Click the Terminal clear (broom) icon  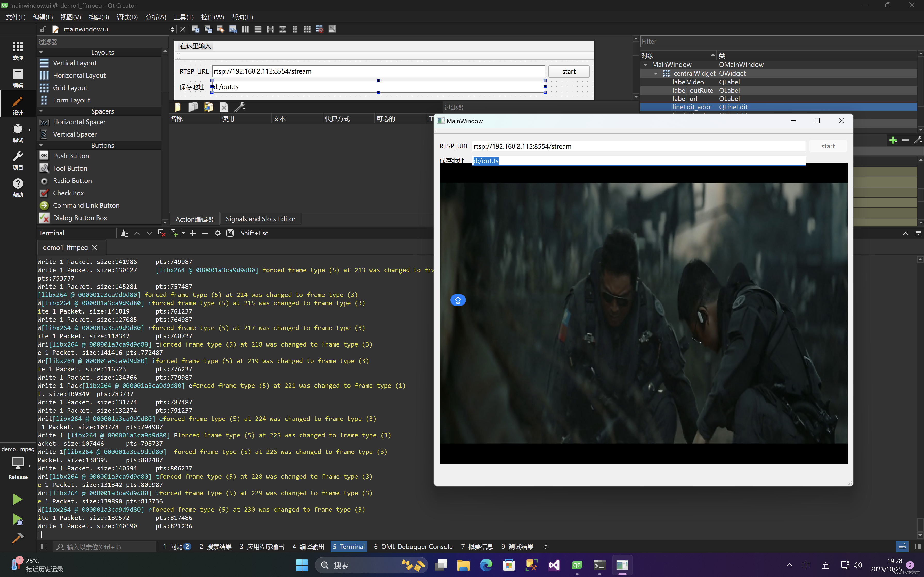pyautogui.click(x=125, y=233)
